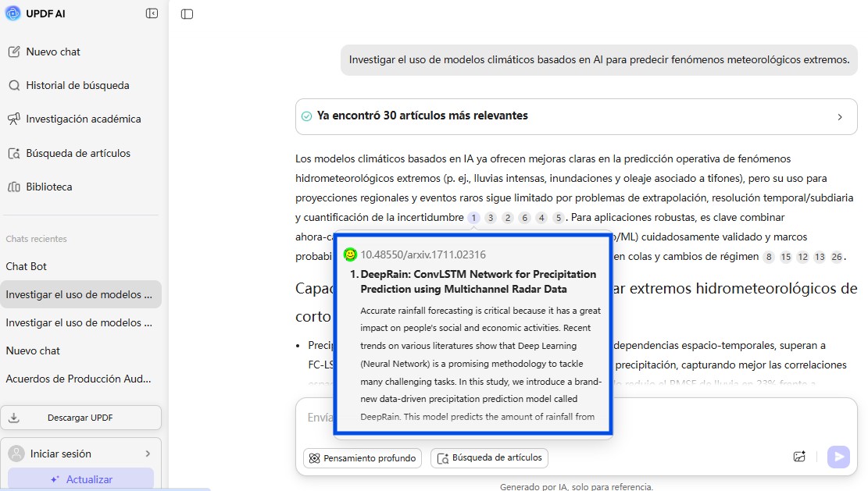Click the user message bubble Investigar el uso
This screenshot has width=868, height=491.
599,59
